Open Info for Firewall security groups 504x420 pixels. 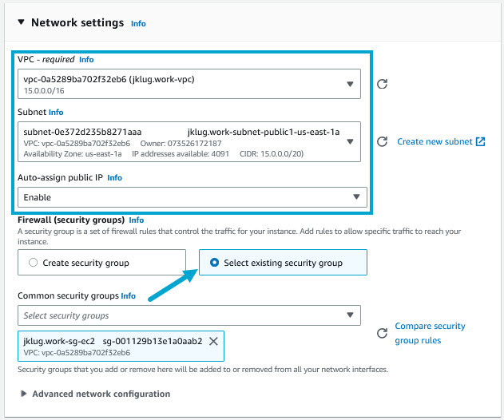coord(137,220)
